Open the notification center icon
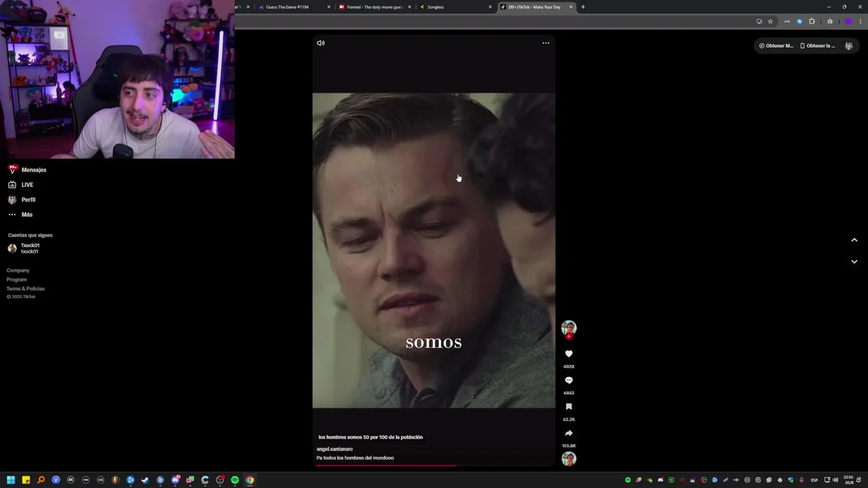Image resolution: width=868 pixels, height=488 pixels. [859, 480]
